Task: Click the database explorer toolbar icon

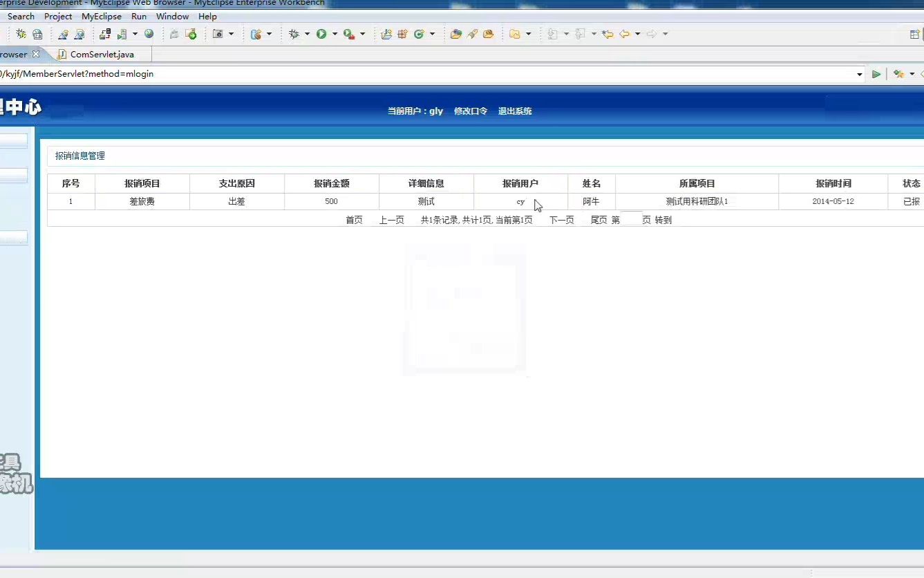Action: coord(256,34)
